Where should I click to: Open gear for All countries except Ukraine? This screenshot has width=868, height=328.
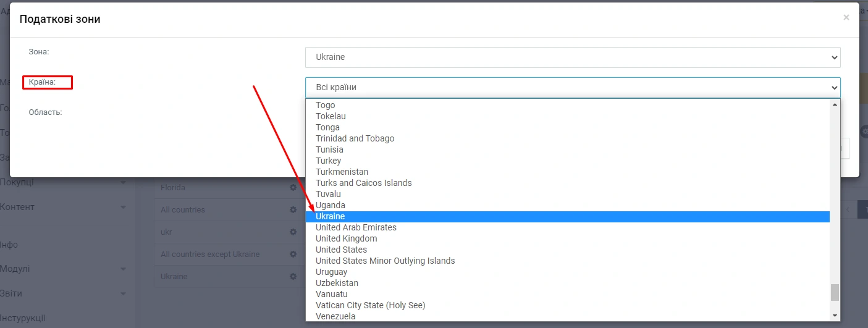click(x=293, y=254)
